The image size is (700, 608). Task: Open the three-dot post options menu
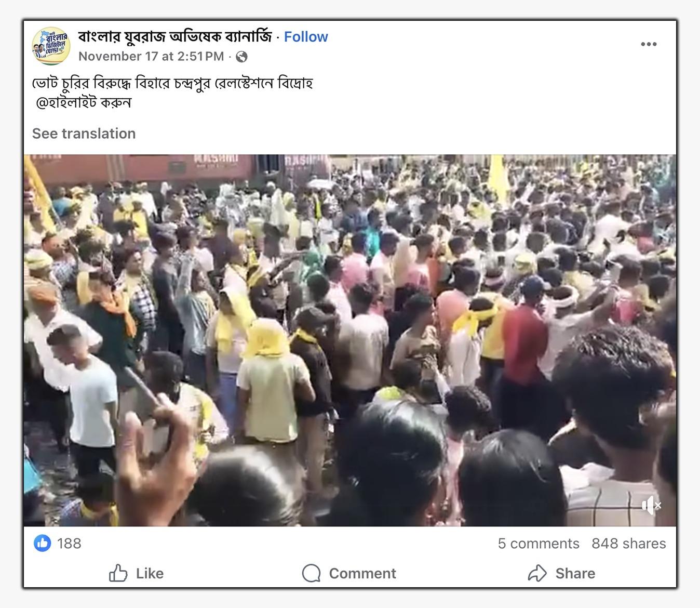pos(649,44)
